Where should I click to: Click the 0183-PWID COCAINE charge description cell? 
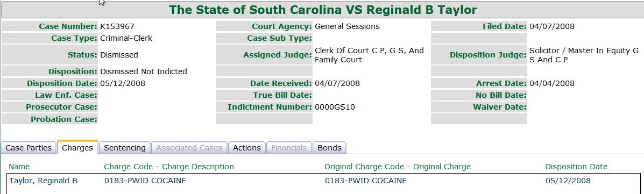145,181
